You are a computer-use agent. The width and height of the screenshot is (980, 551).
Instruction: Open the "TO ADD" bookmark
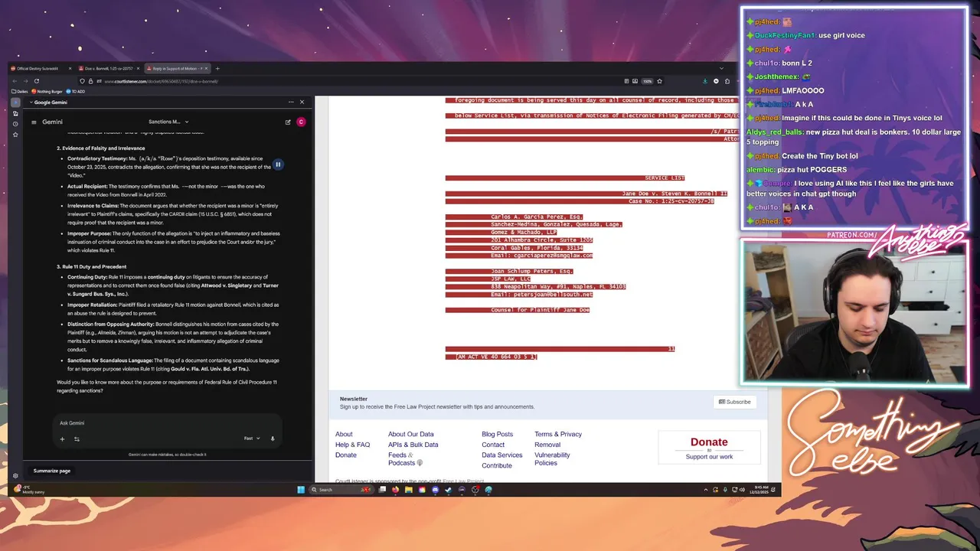tap(77, 91)
